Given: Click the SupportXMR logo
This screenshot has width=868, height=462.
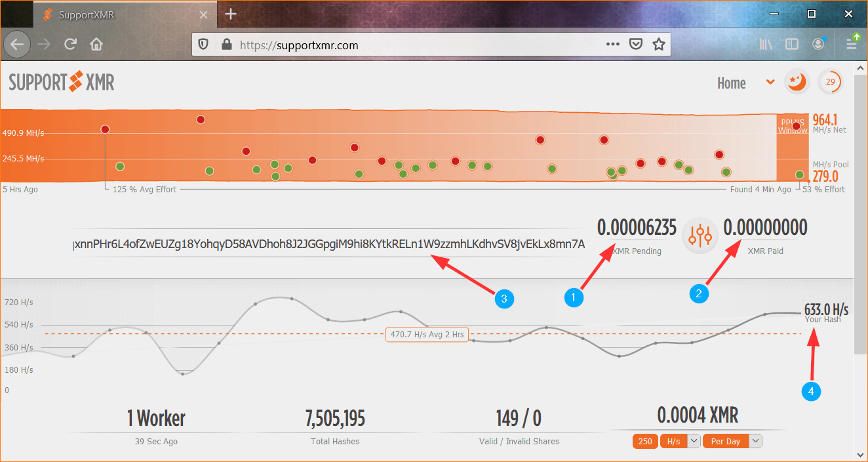Looking at the screenshot, I should [62, 82].
